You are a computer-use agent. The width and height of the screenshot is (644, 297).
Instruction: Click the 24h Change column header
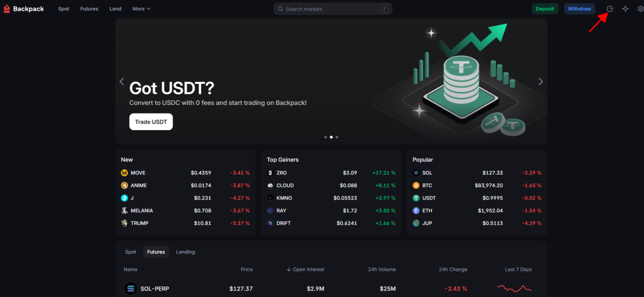pyautogui.click(x=453, y=269)
